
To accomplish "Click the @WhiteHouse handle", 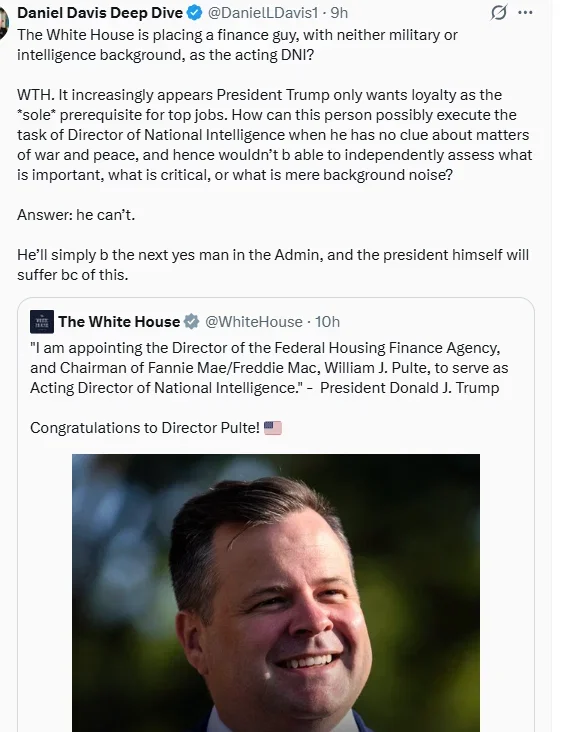I will [254, 322].
